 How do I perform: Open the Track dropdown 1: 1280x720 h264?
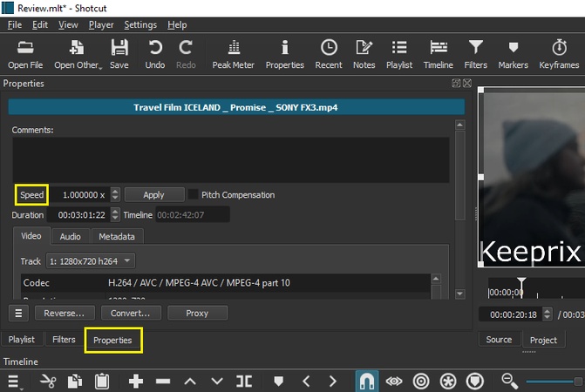point(91,261)
